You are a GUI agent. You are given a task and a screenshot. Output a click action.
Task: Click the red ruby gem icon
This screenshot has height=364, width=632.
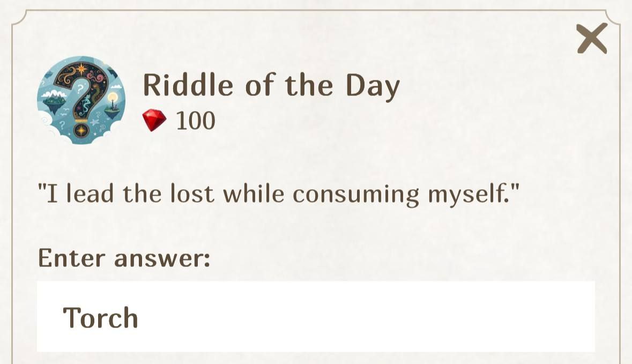[154, 121]
